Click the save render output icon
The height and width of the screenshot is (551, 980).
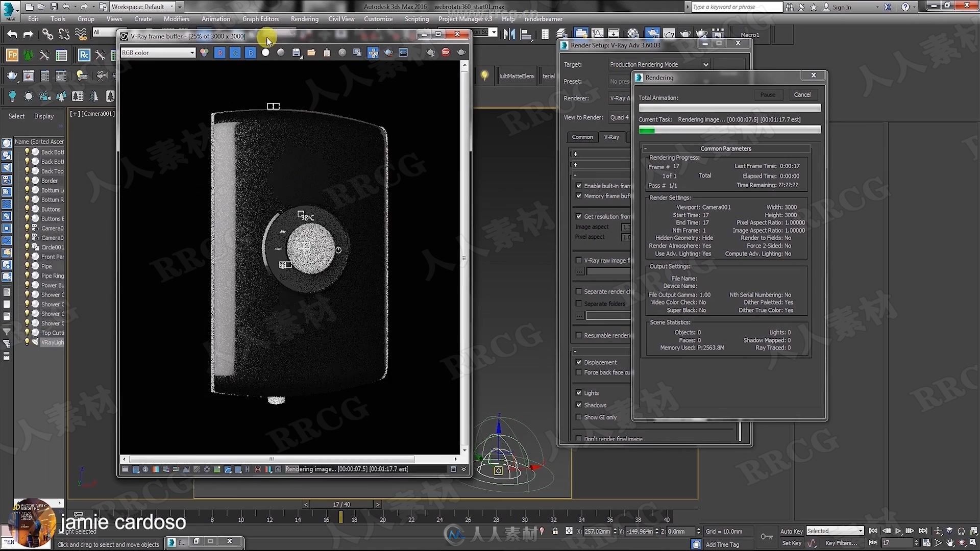click(x=296, y=53)
